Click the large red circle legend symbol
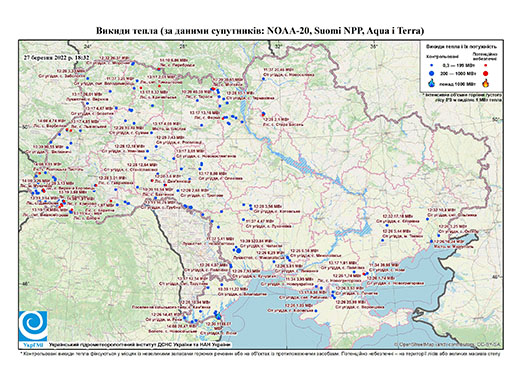520x368 pixels. [486, 73]
